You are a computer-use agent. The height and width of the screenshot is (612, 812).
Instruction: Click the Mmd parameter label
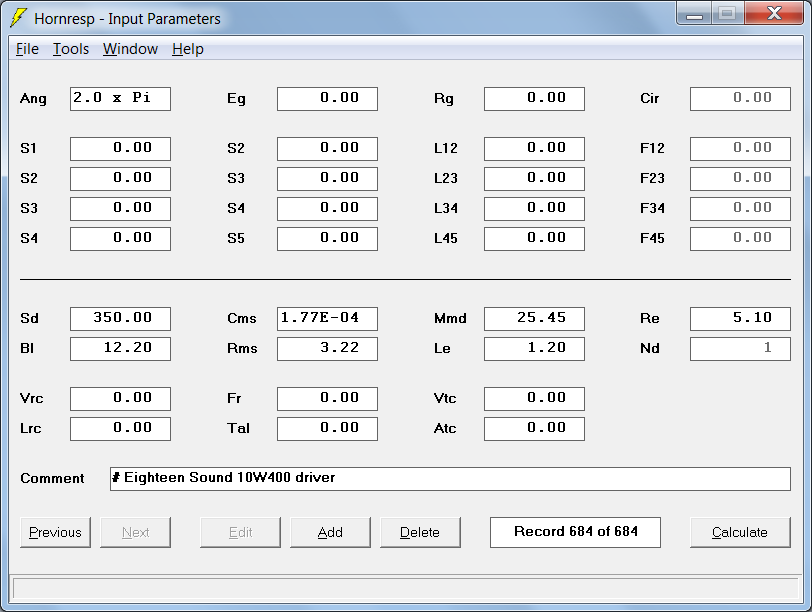pyautogui.click(x=450, y=318)
